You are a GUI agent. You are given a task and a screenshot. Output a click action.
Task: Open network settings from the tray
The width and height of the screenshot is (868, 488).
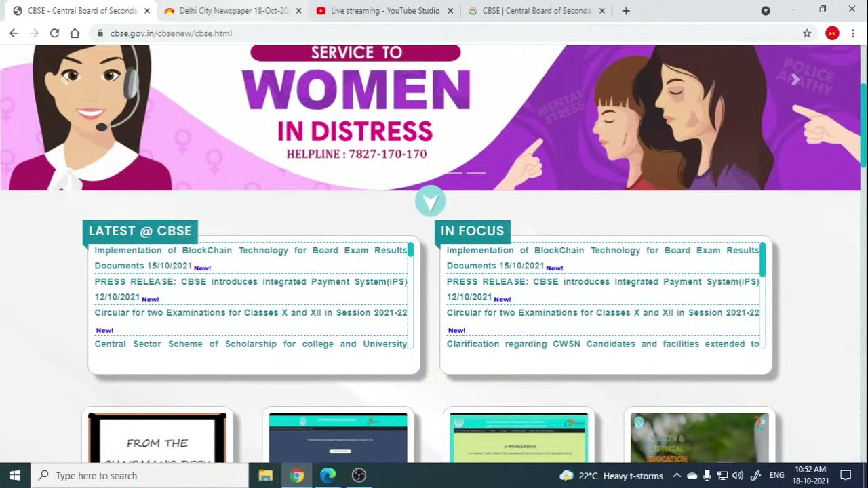coord(722,476)
